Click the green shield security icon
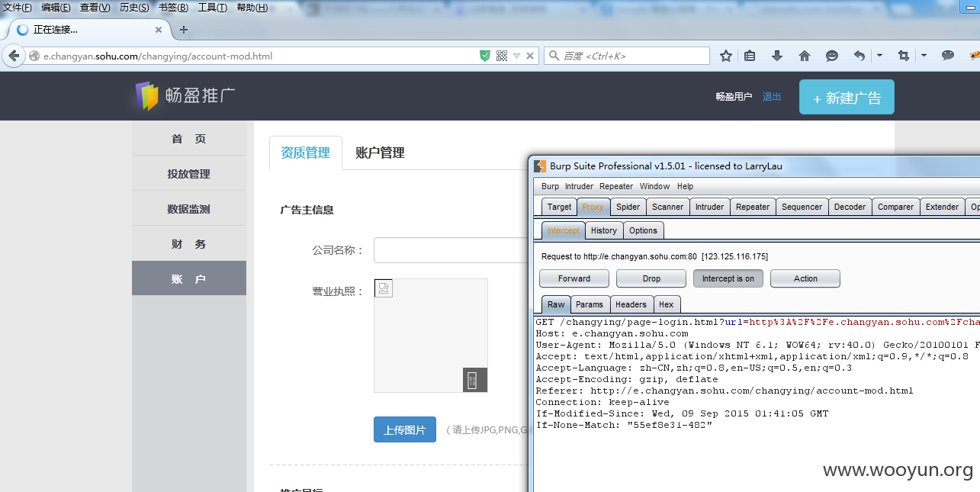The width and height of the screenshot is (980, 492). tap(485, 56)
